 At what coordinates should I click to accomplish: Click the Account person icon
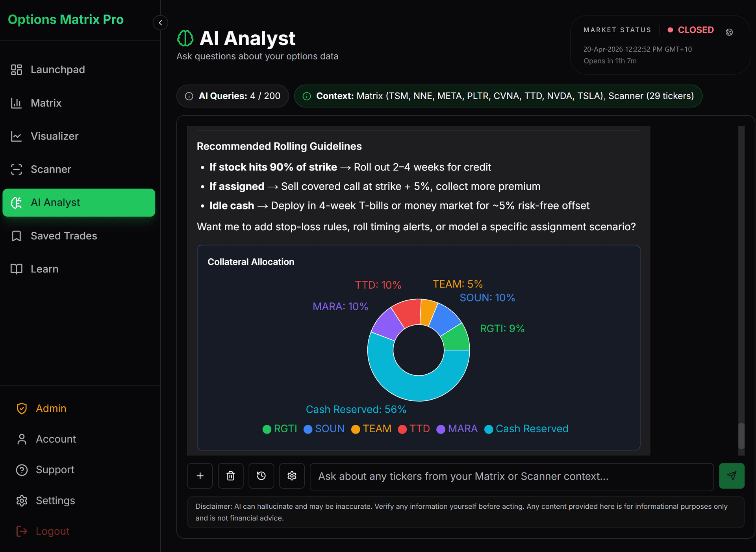point(22,439)
